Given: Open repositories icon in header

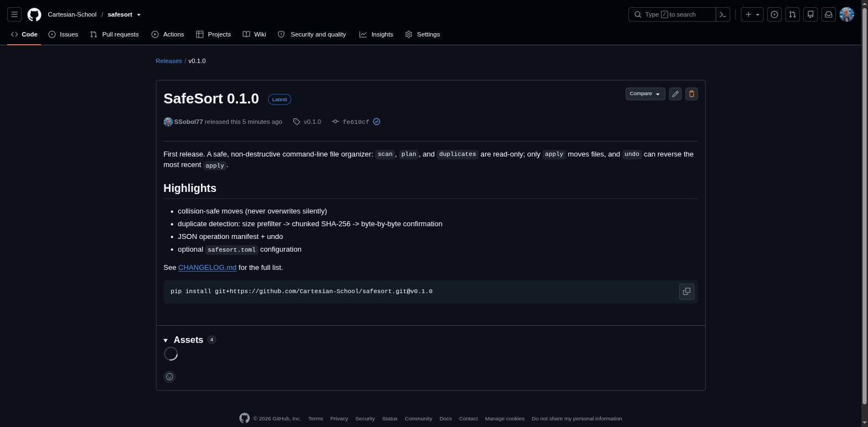Looking at the screenshot, I should tap(810, 14).
